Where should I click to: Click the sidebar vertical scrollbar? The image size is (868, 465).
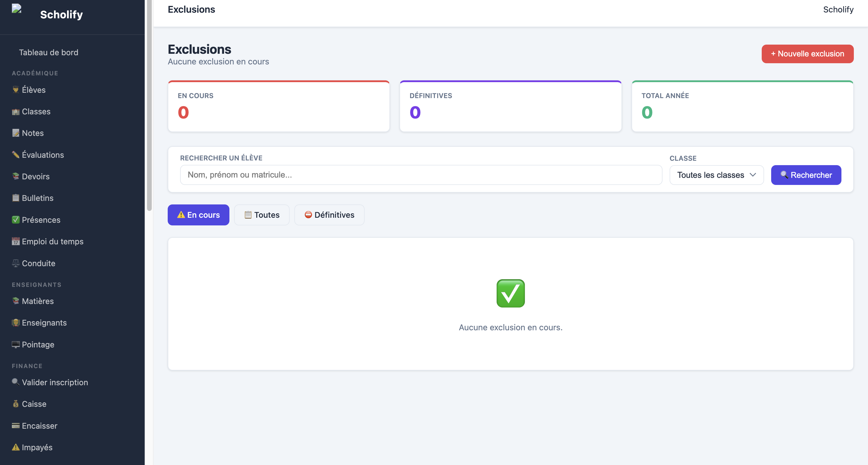149,105
